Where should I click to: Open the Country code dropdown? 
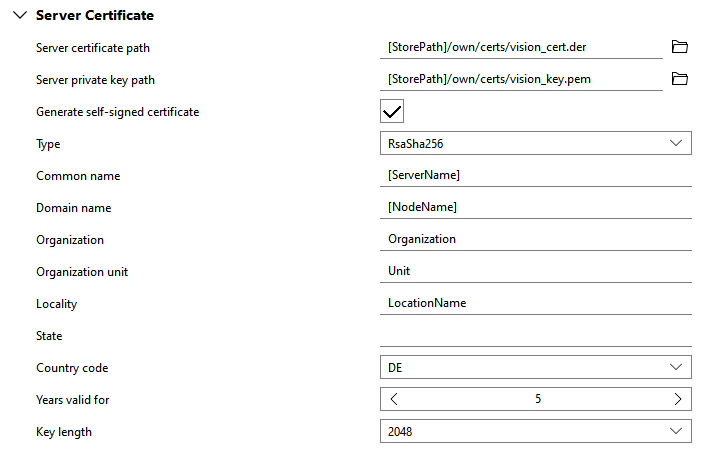click(x=535, y=367)
